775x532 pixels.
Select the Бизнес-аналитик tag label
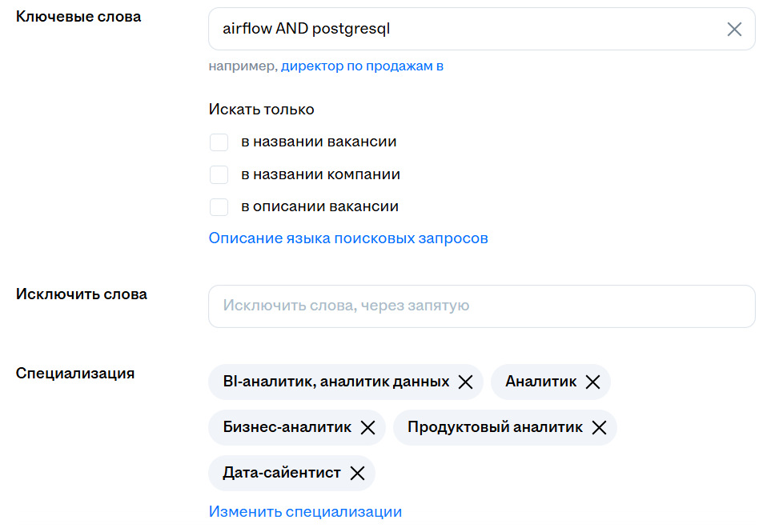(287, 428)
